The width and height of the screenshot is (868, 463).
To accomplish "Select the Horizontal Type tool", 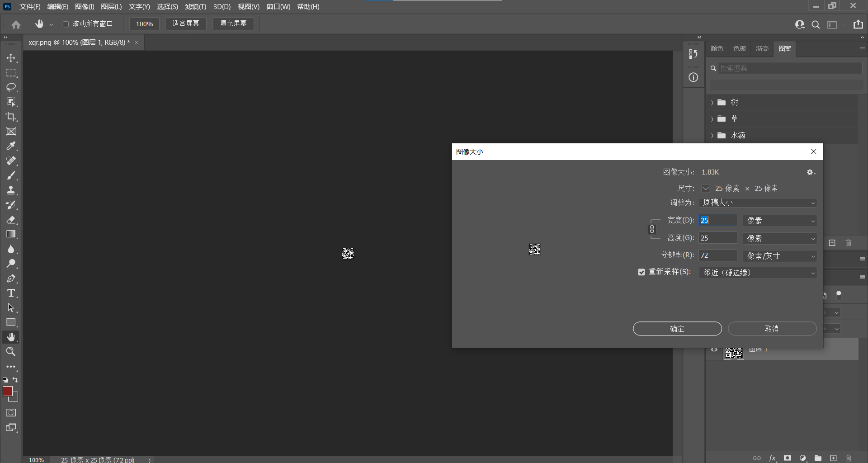I will point(11,293).
